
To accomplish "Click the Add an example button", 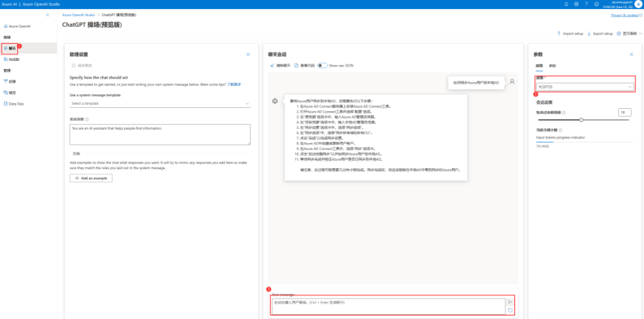I will [x=91, y=178].
